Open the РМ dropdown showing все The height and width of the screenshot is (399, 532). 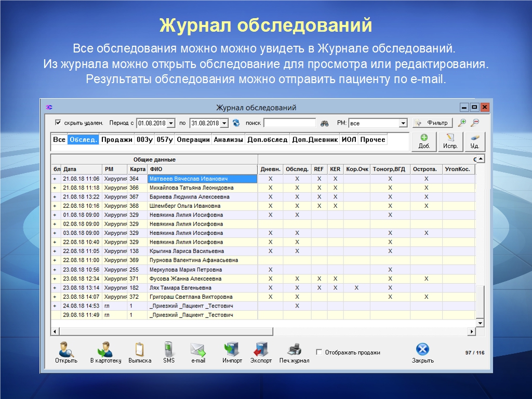click(x=403, y=123)
